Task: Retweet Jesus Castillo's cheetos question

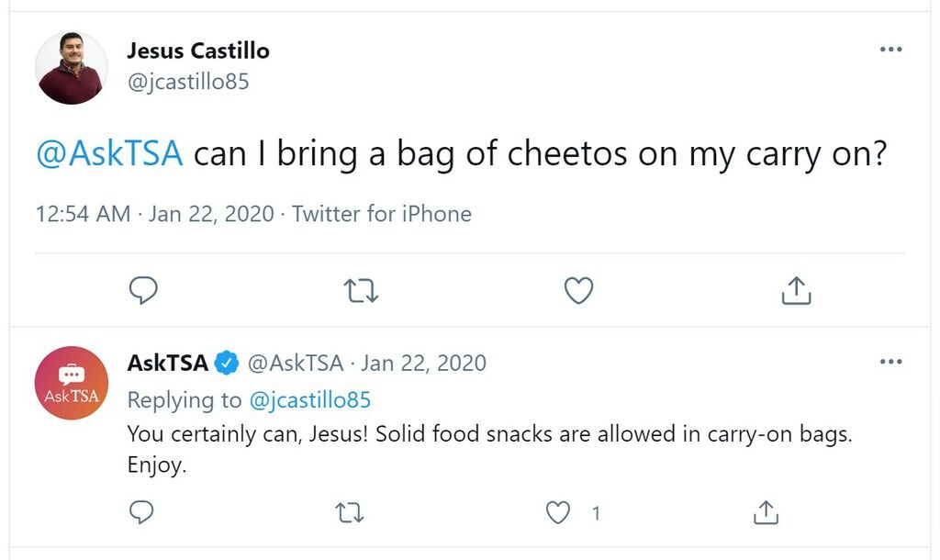Action: point(361,290)
